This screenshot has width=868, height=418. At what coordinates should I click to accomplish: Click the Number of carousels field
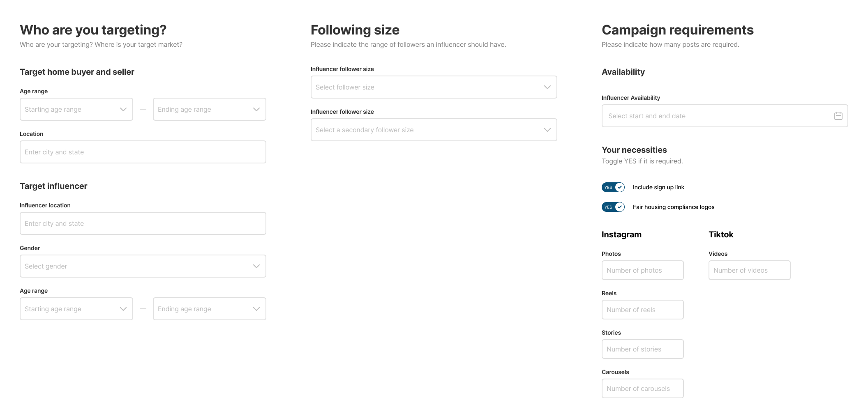point(642,388)
